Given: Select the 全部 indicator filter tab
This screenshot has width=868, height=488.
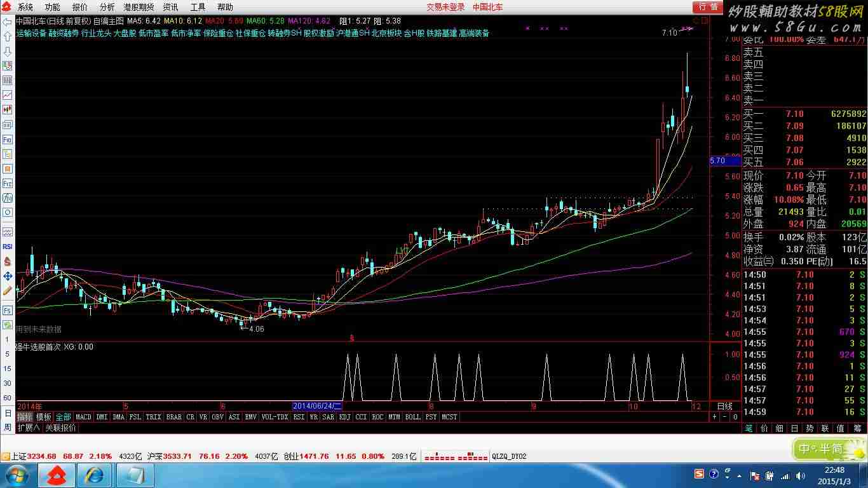Looking at the screenshot, I should [x=63, y=417].
